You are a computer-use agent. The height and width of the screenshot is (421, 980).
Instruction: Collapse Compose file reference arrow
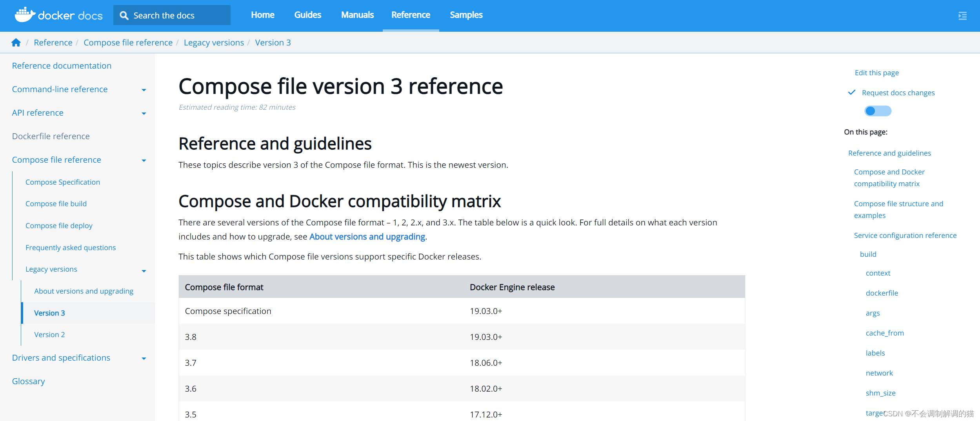(144, 160)
